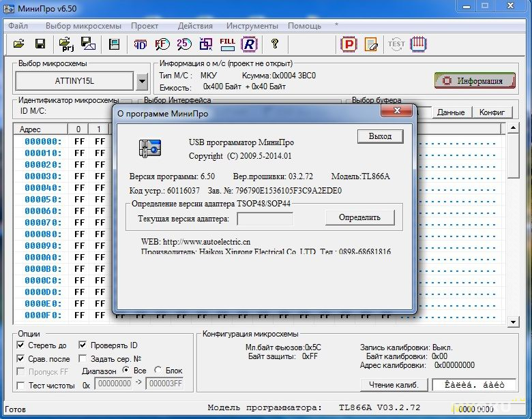Click the 'Байт защиты: 0xFF' text
This screenshot has height=419, width=532.
[282, 356]
